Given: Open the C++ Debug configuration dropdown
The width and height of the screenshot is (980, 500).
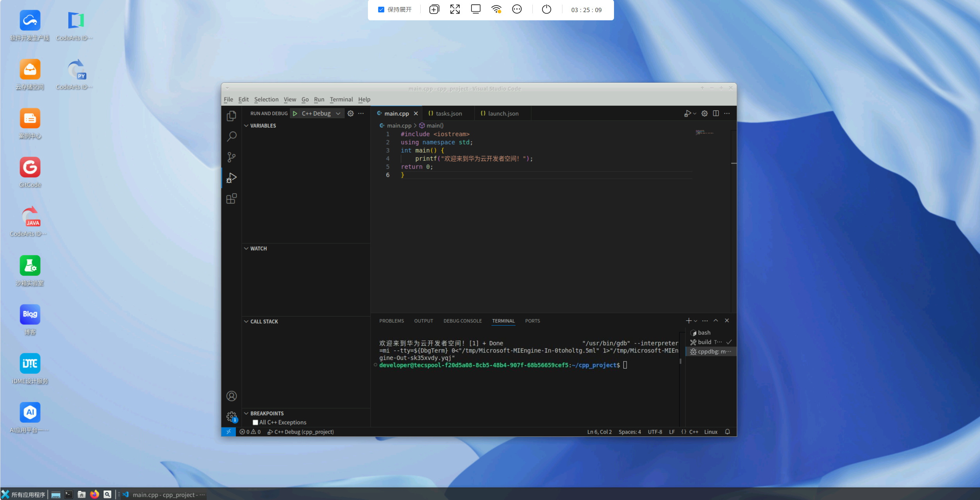Looking at the screenshot, I should pyautogui.click(x=322, y=114).
